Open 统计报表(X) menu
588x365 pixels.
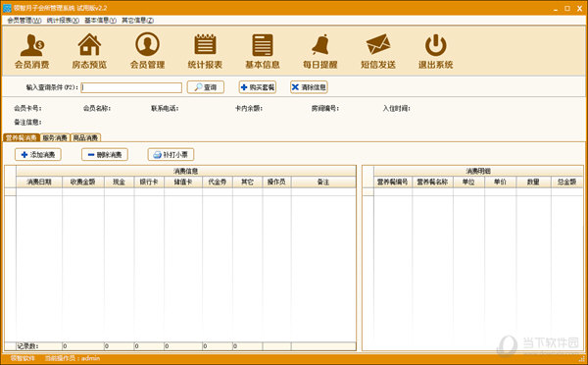(x=63, y=21)
